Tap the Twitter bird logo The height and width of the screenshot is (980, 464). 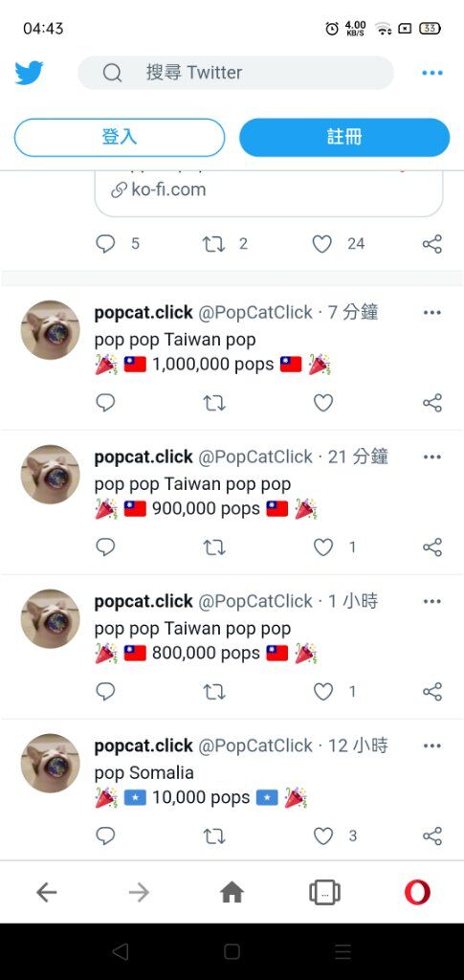(29, 73)
